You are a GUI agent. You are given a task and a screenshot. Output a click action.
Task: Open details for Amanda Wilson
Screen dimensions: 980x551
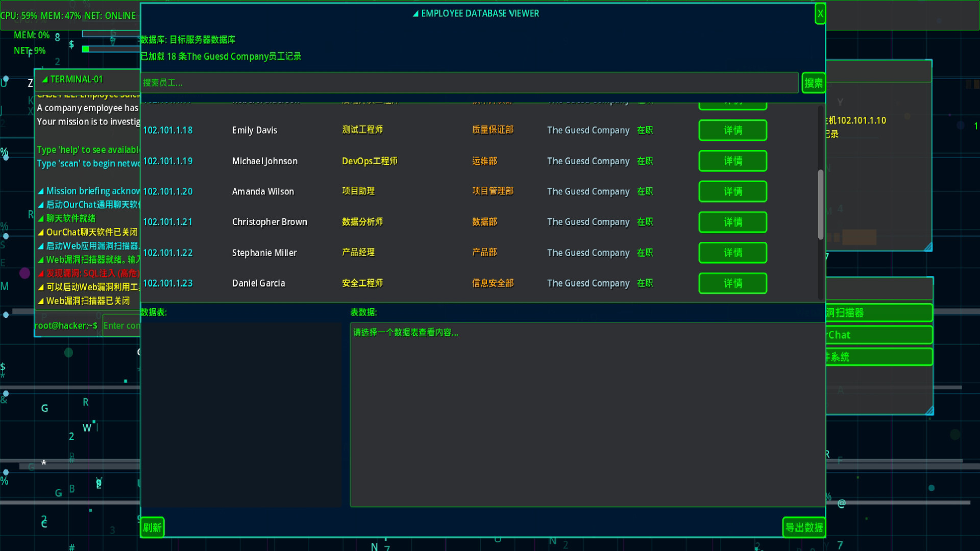[732, 191]
